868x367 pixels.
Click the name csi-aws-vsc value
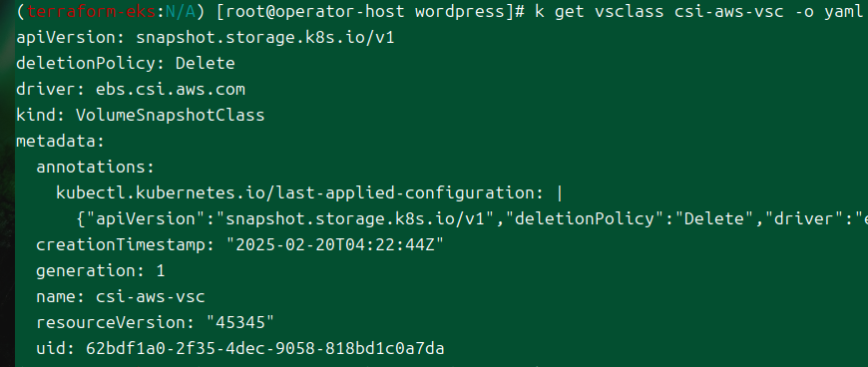pyautogui.click(x=150, y=297)
